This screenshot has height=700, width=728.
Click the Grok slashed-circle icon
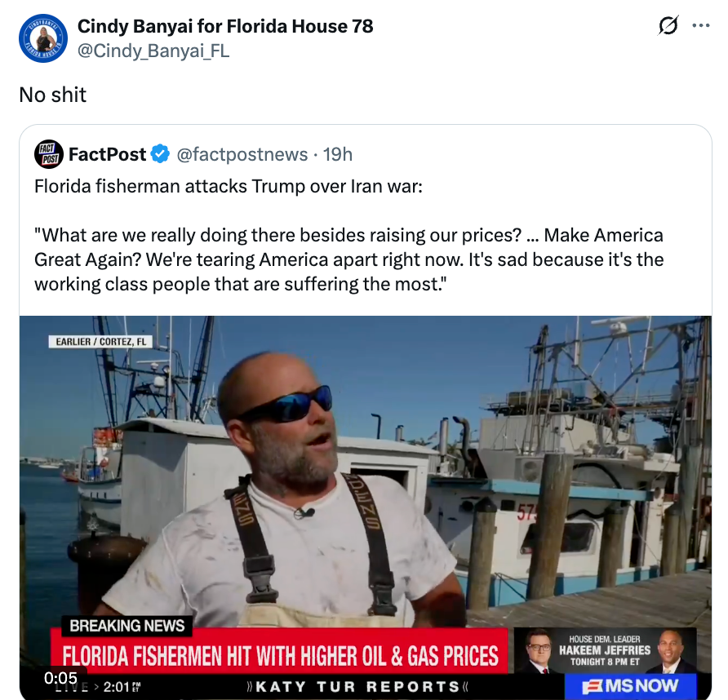pyautogui.click(x=668, y=26)
